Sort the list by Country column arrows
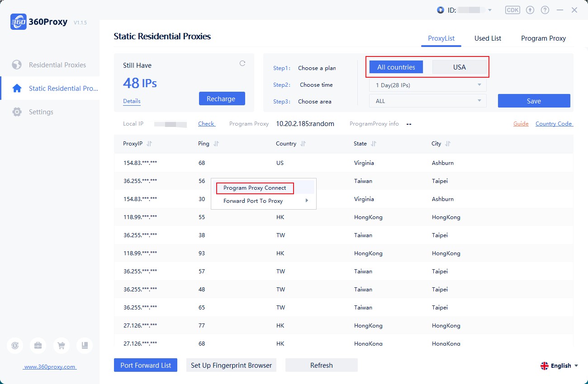The width and height of the screenshot is (588, 384). click(303, 144)
